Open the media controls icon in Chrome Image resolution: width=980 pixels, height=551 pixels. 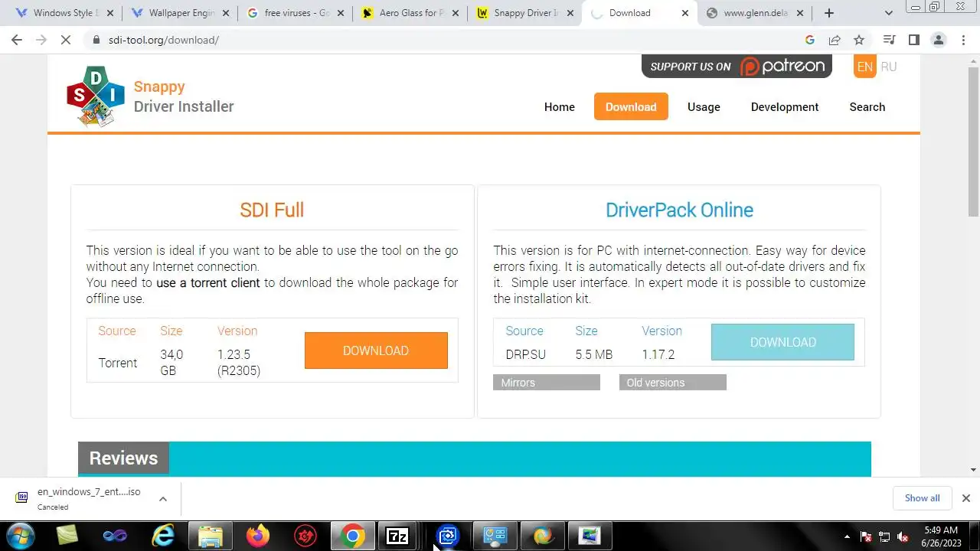click(x=889, y=40)
